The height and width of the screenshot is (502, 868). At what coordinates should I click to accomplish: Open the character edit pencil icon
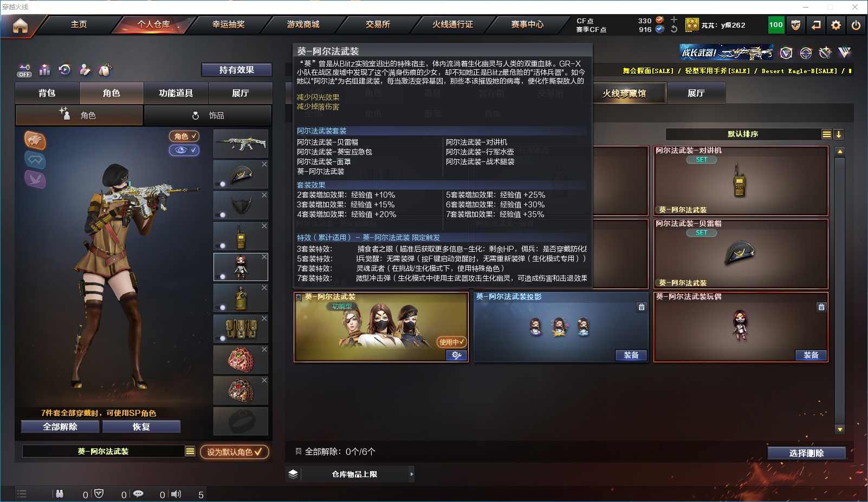coord(85,70)
